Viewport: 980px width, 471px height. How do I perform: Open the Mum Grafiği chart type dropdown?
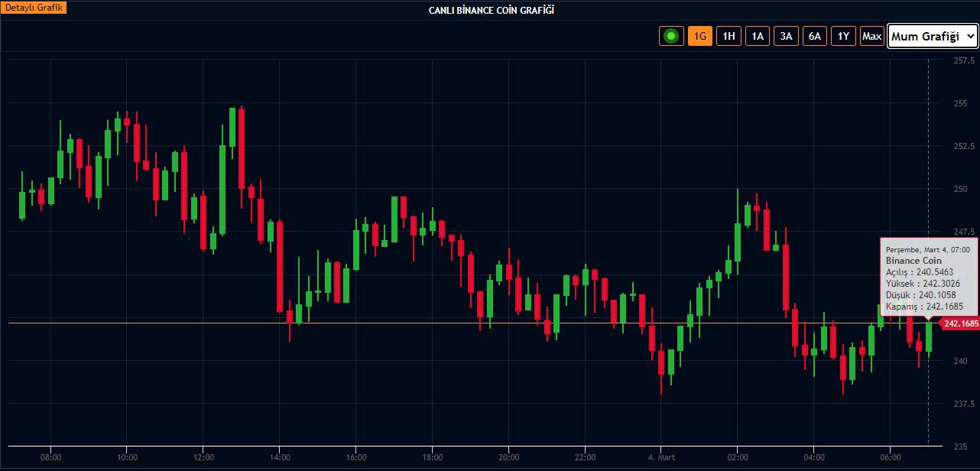point(933,36)
